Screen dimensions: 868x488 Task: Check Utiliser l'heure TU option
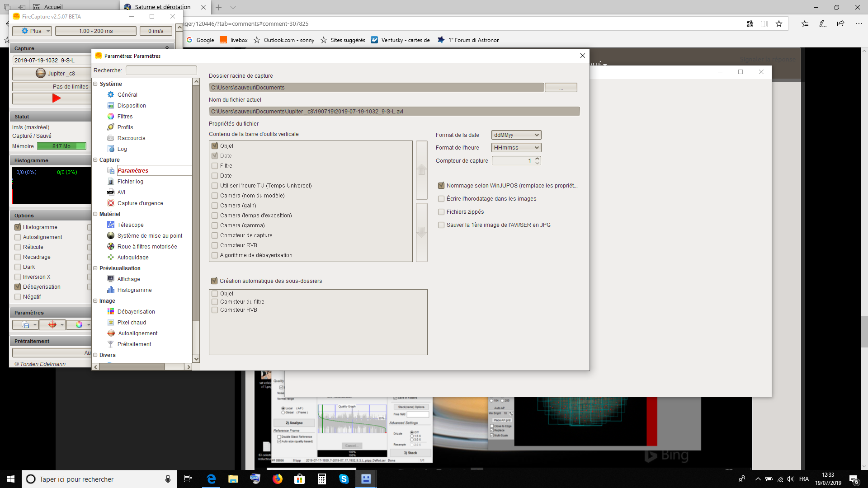[x=215, y=185]
